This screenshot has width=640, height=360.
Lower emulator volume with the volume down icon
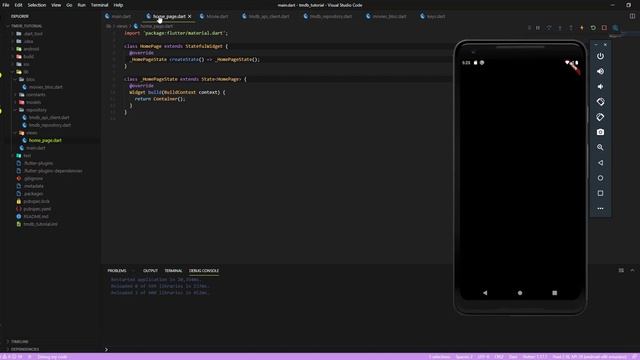pyautogui.click(x=600, y=87)
